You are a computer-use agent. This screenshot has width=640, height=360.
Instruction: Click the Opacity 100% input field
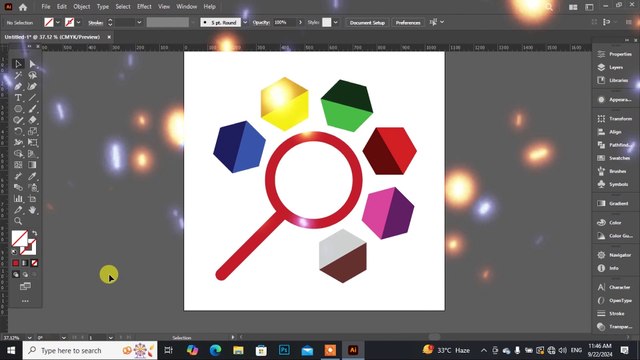284,22
